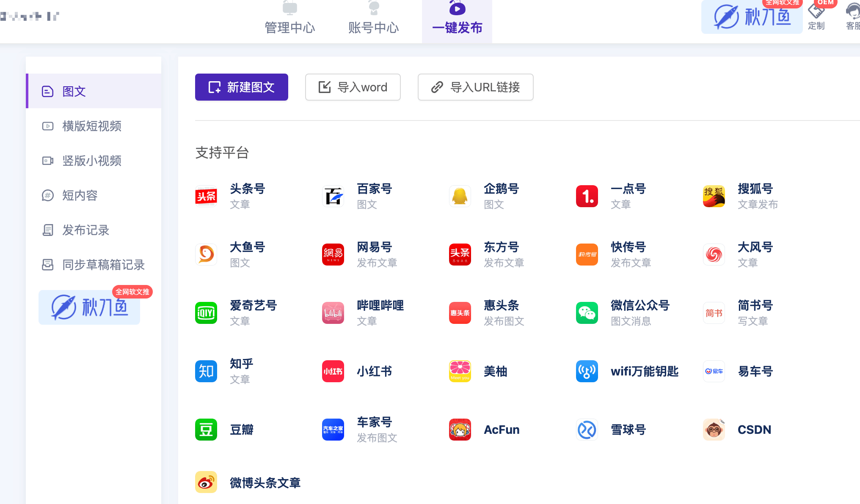The width and height of the screenshot is (860, 504).
Task: Click the 导入word button
Action: coord(353,87)
